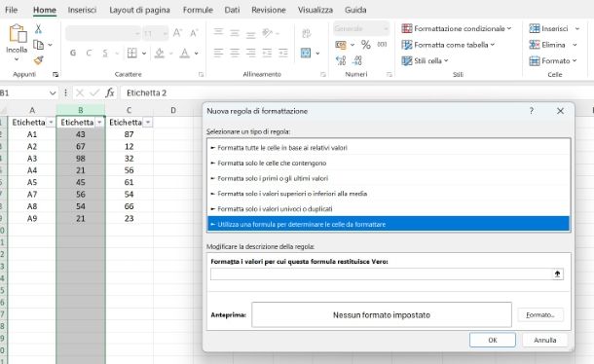
Task: Switch to Revisione tab
Action: tap(268, 10)
